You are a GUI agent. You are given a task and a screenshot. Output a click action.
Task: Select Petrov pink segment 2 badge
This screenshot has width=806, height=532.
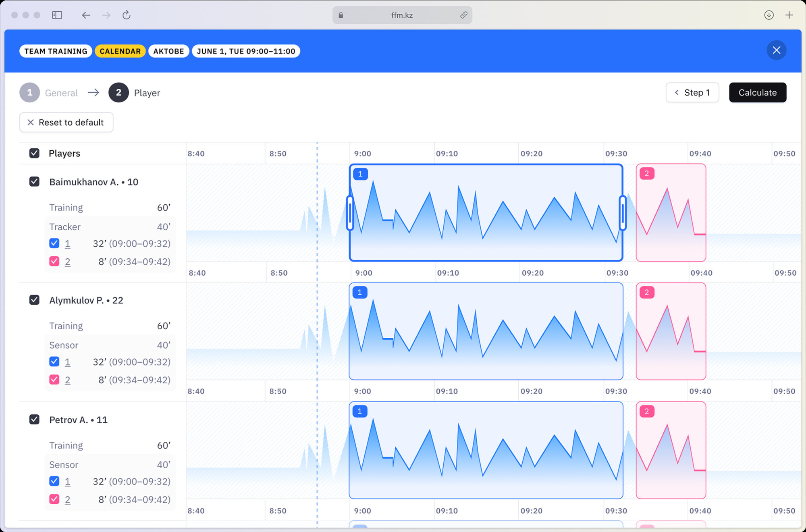click(647, 411)
